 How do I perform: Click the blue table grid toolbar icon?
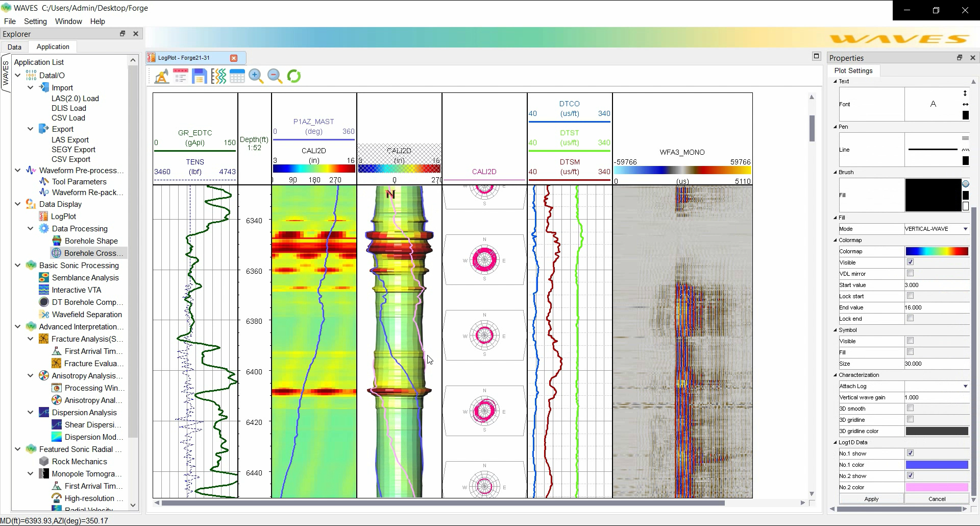pyautogui.click(x=237, y=77)
